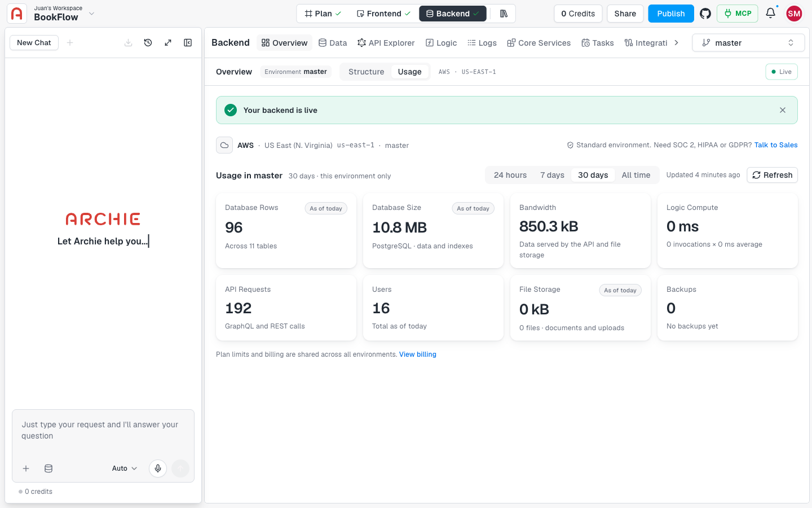Click the AWS cloud icon
The height and width of the screenshot is (508, 812).
pos(224,145)
